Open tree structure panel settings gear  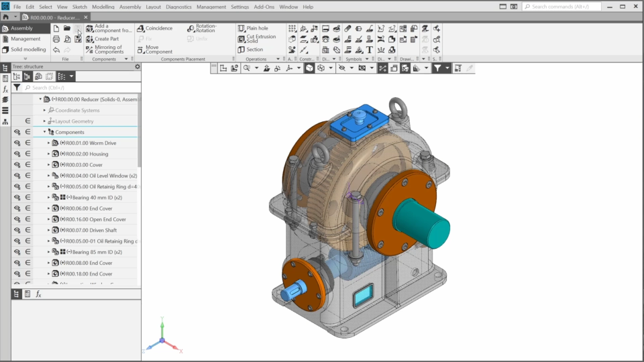tap(138, 66)
